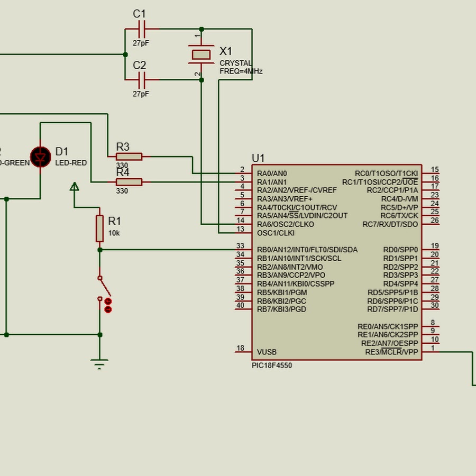Click the RA0/AN0 pin label
Viewport: 476px width, 476px height.
[272, 173]
